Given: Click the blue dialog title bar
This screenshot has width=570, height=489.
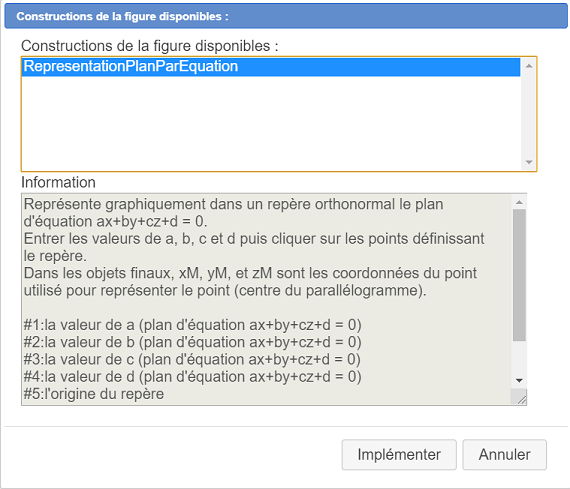Looking at the screenshot, I should [286, 16].
